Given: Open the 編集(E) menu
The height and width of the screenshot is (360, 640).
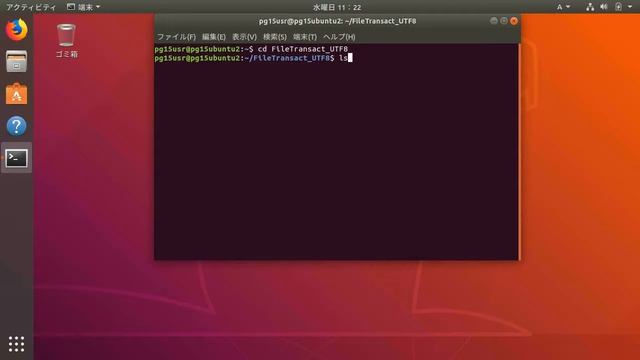Looking at the screenshot, I should coord(213,37).
